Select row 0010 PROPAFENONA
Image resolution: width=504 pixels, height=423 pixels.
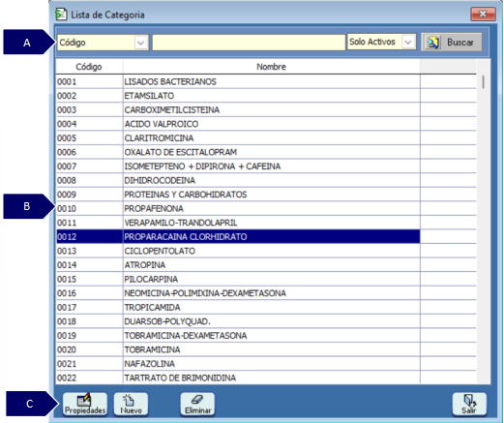(238, 208)
